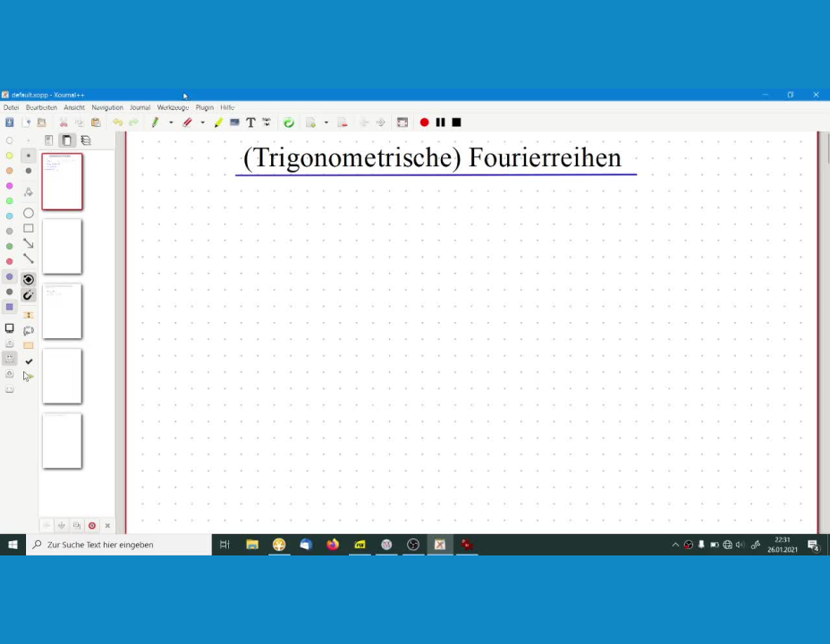Click the Paste clipboard icon
The width and height of the screenshot is (830, 644).
coord(96,123)
